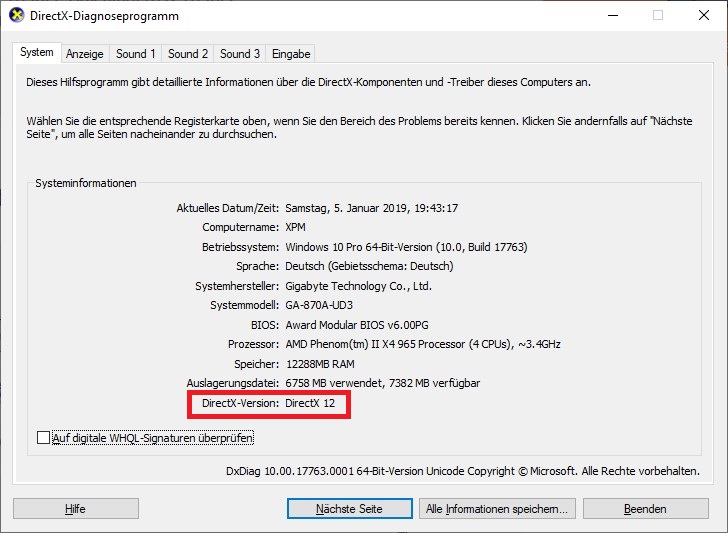Click Award Modular BIOS v6.00PG text
The height and width of the screenshot is (533, 728).
click(357, 325)
